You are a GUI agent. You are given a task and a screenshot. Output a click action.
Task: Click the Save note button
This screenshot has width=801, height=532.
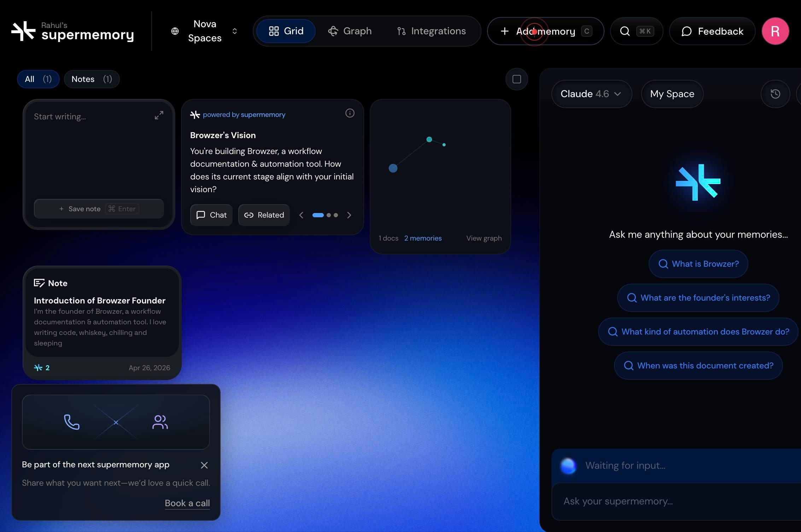tap(99, 209)
